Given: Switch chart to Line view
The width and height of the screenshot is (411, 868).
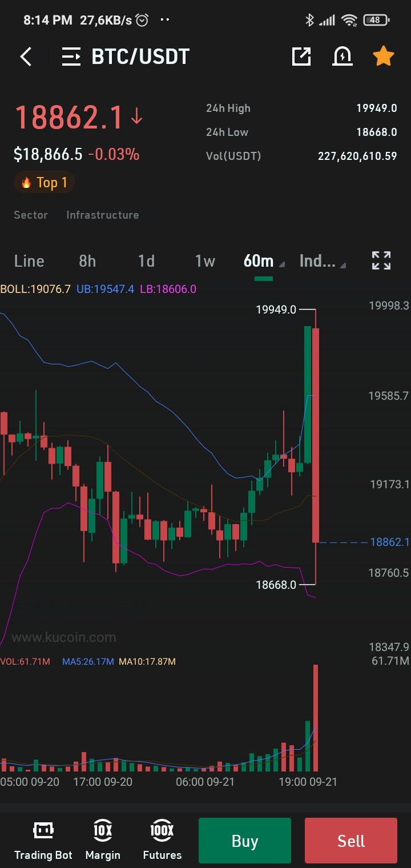Looking at the screenshot, I should click(x=29, y=261).
